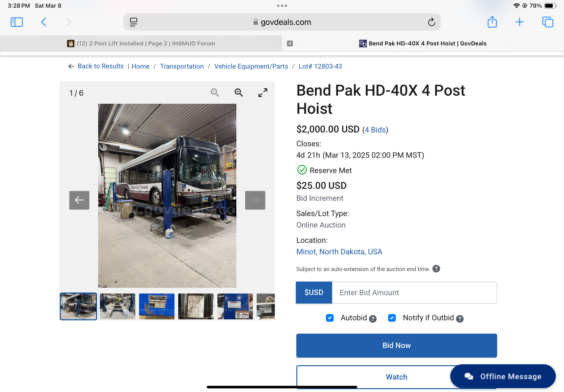The image size is (564, 392).
Task: Show the tab overview grid
Action: tap(548, 22)
